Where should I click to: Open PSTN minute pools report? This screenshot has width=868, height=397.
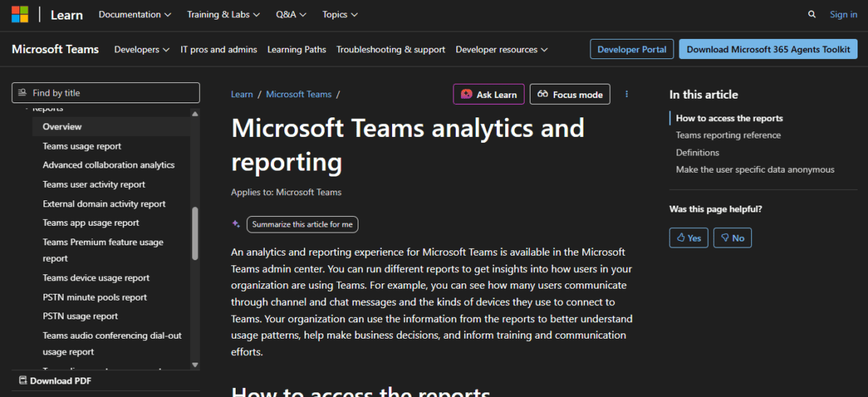[95, 298]
